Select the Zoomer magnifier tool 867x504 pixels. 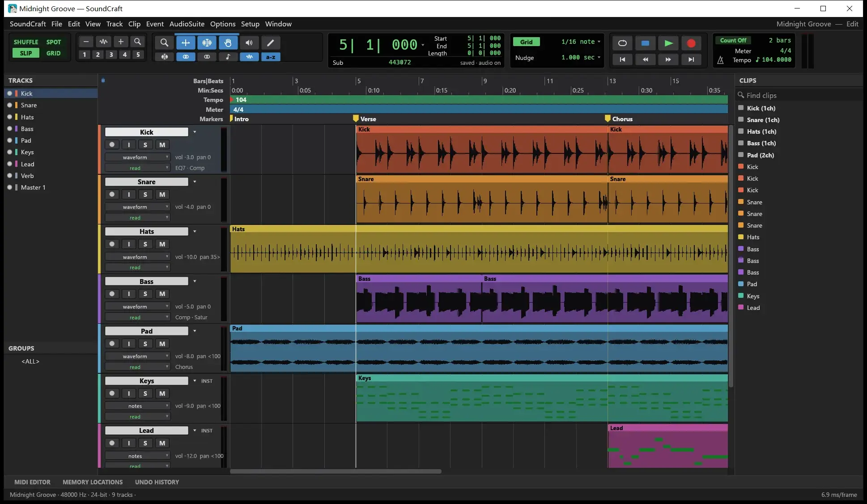coord(164,43)
